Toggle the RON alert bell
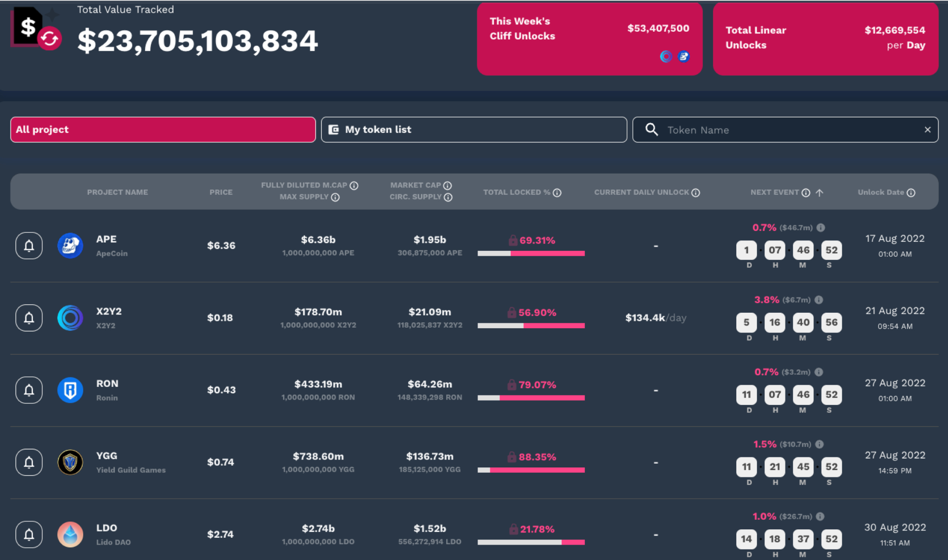The width and height of the screenshot is (948, 560). 29,390
